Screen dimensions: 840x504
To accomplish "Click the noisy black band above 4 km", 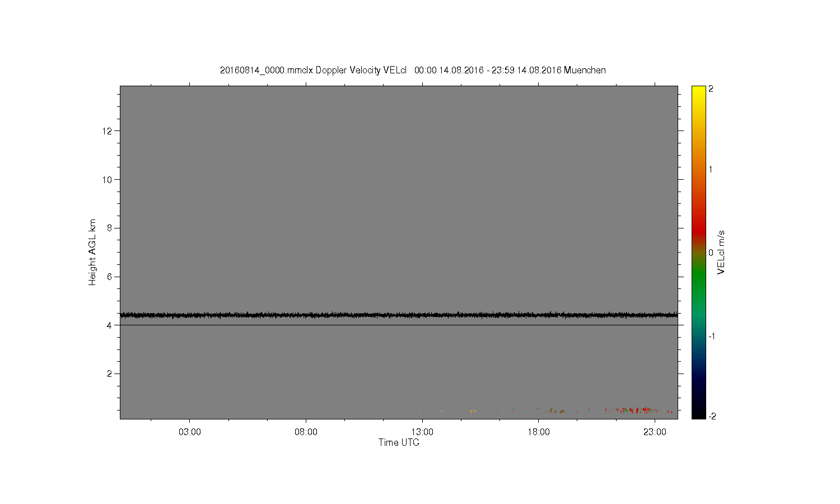I will pos(399,315).
